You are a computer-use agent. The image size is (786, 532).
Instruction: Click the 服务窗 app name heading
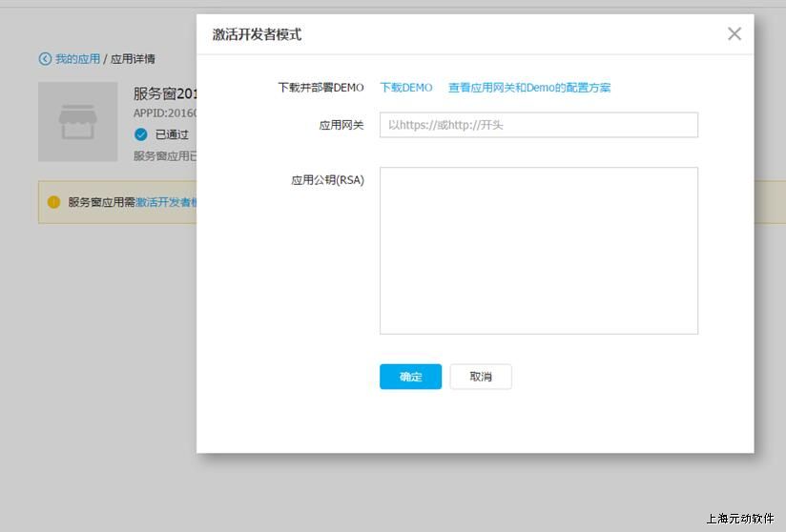pyautogui.click(x=164, y=94)
